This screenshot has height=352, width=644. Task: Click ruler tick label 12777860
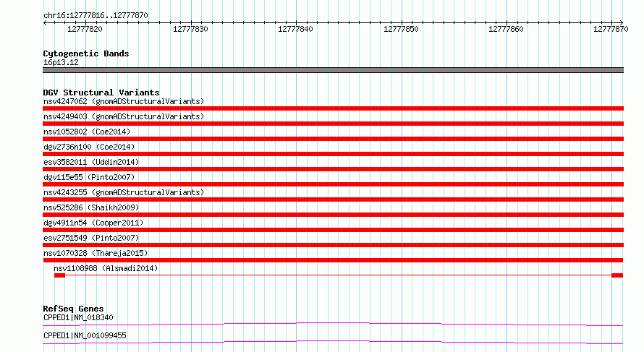click(506, 29)
